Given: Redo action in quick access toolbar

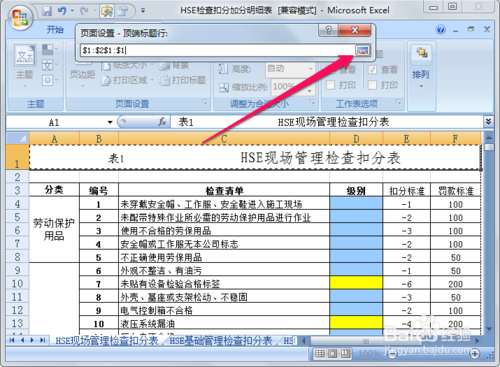Looking at the screenshot, I should click(x=84, y=11).
